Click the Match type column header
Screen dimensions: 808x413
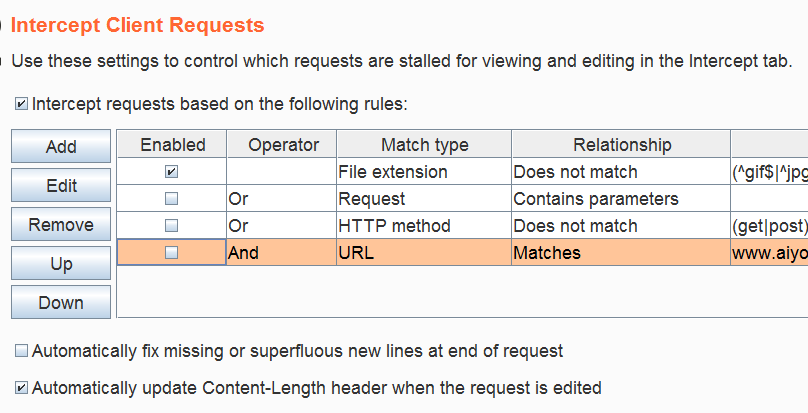click(424, 145)
